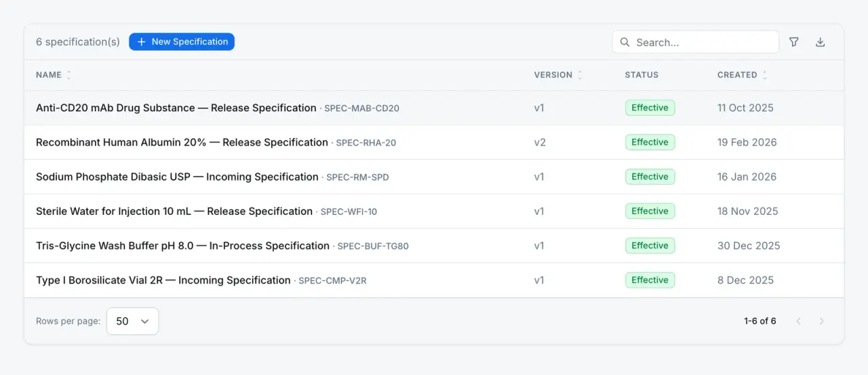
Task: Sort by Created date using sort arrows
Action: point(764,75)
